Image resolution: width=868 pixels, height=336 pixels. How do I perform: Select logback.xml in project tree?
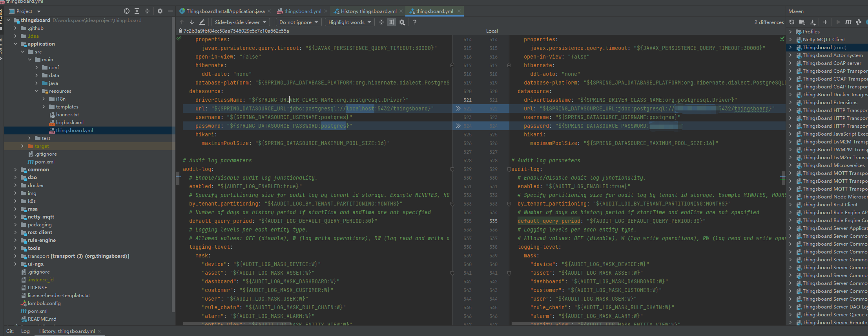pyautogui.click(x=69, y=123)
